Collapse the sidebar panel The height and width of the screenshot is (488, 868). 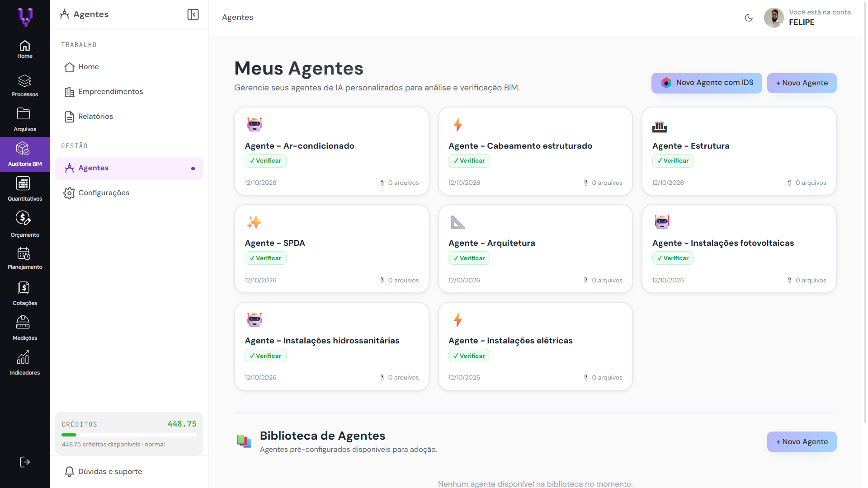pos(193,14)
